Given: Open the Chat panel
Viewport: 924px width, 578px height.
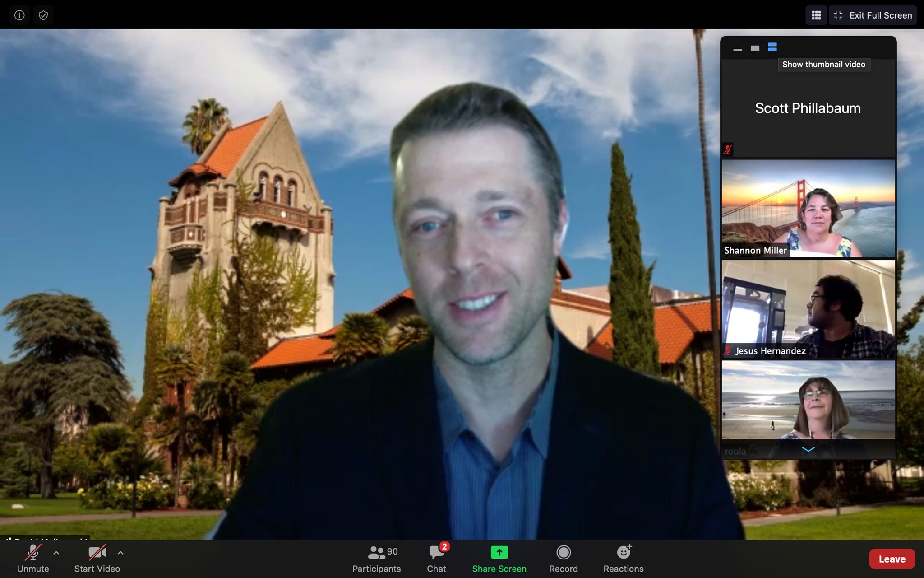Looking at the screenshot, I should tap(437, 559).
